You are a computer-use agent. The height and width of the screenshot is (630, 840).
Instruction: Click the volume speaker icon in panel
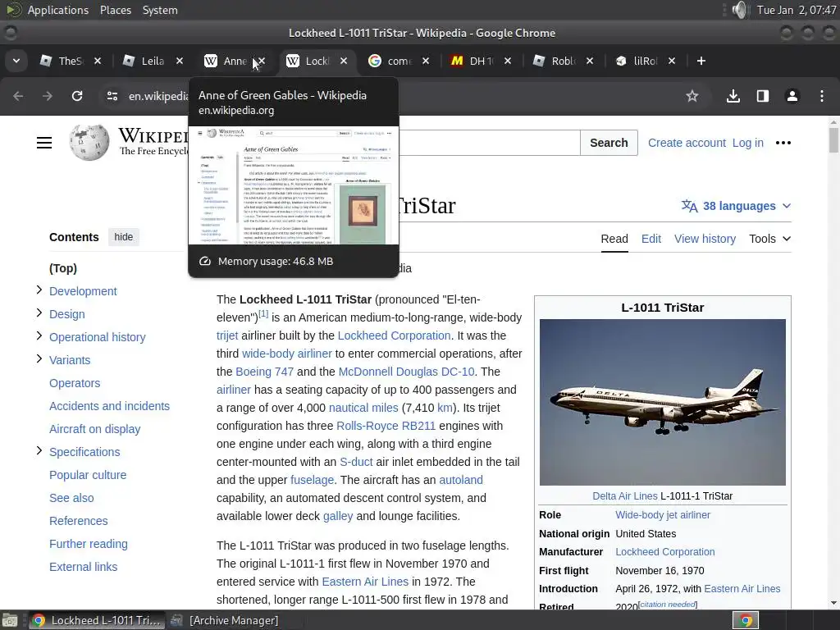click(x=739, y=10)
